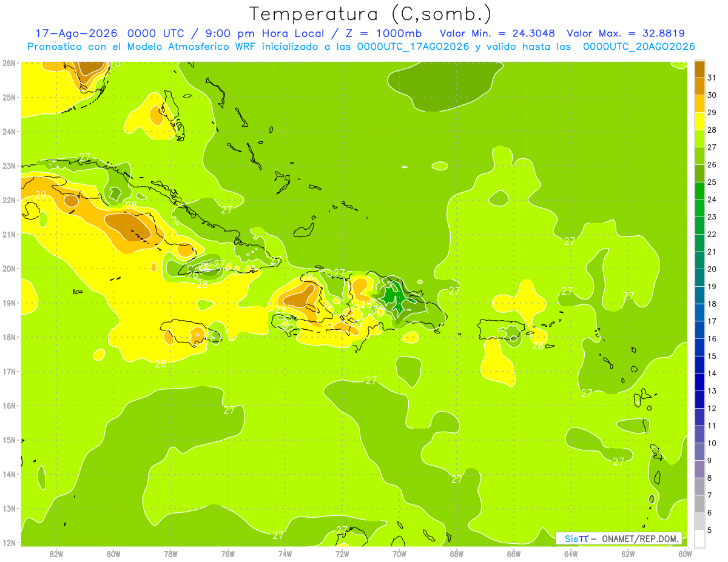Screen dimensions: 728x562
Task: Click the "62W" longitude axis label
Action: pos(628,554)
